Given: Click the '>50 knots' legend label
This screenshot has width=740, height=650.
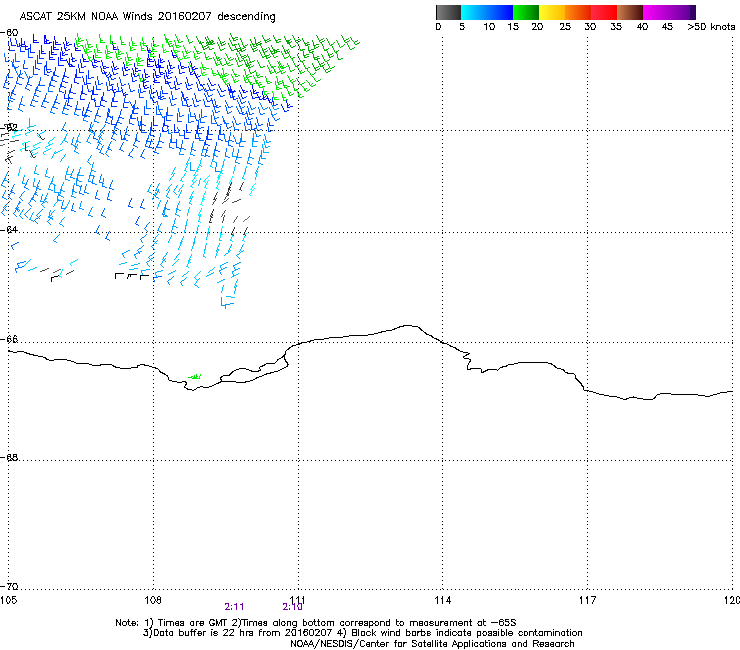Looking at the screenshot, I should point(711,27).
